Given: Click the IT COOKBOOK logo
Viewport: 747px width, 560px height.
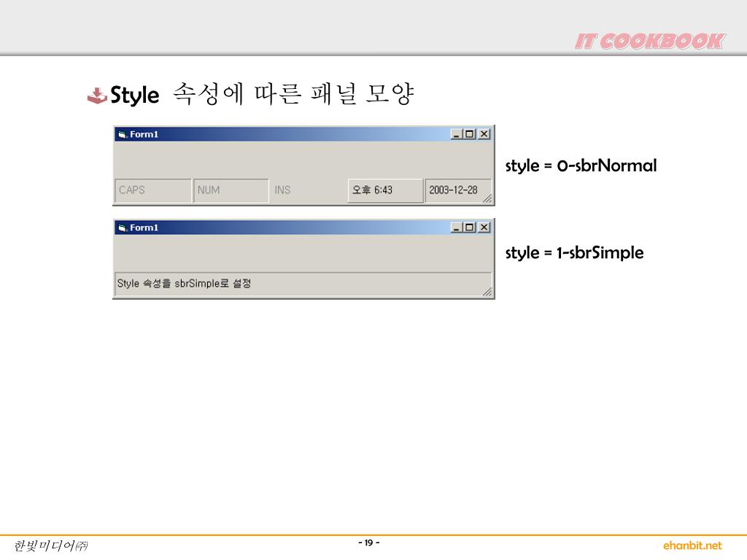Looking at the screenshot, I should pos(650,42).
